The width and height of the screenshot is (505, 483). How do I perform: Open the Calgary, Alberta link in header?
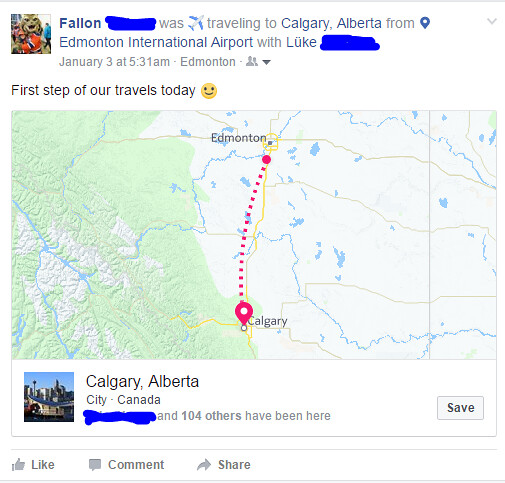point(331,23)
